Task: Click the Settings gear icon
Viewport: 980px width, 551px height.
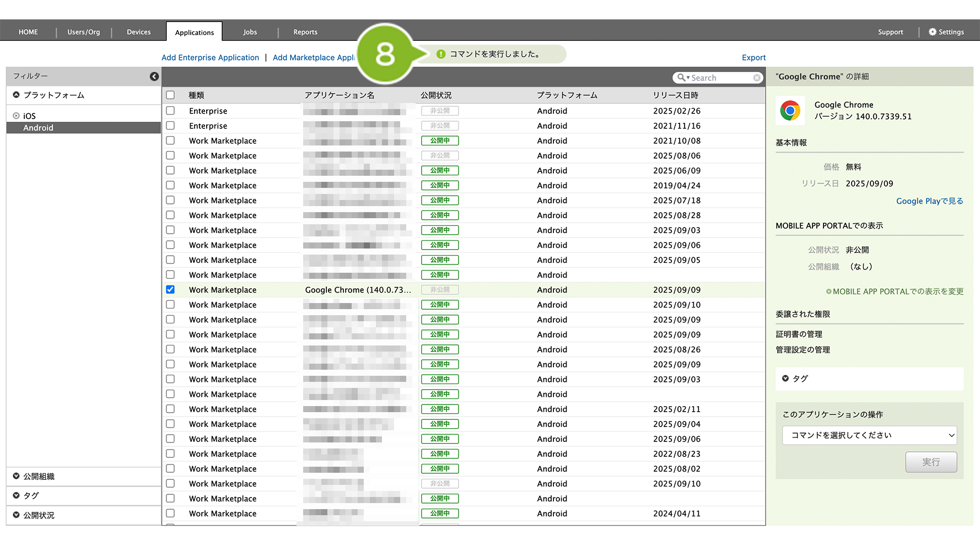Action: coord(932,32)
